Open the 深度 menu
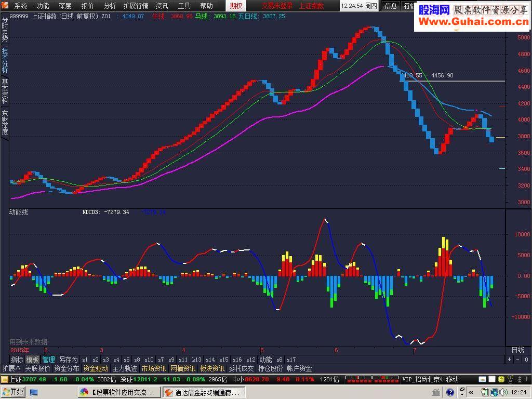Screen dimensions: 532x399 (65, 5)
